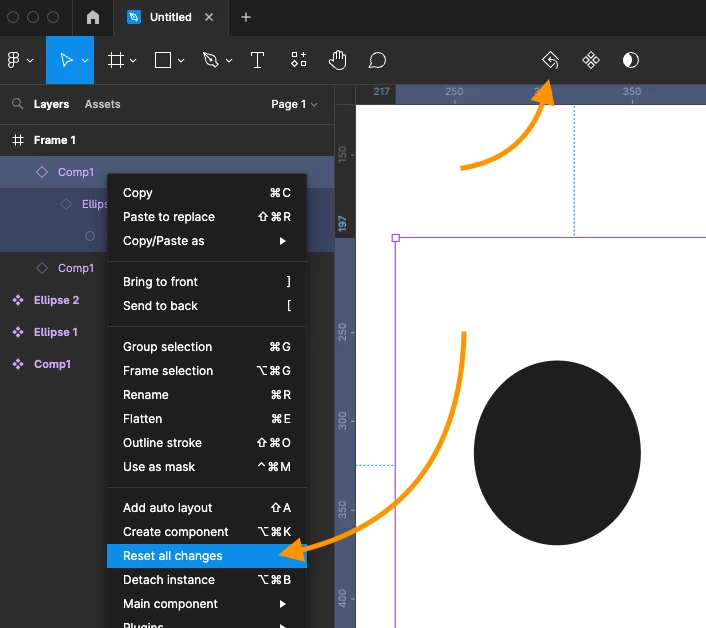Open the Resources tool
706x628 pixels.
click(299, 59)
